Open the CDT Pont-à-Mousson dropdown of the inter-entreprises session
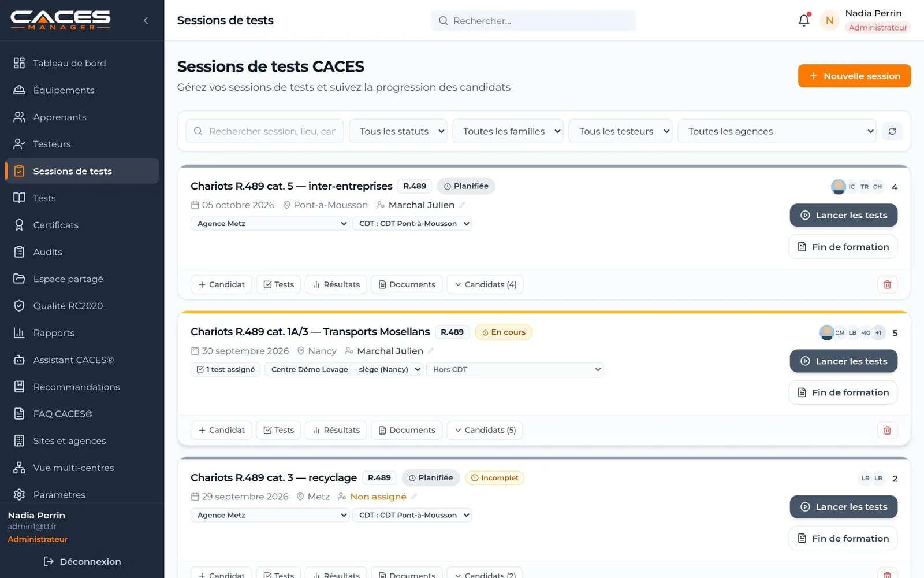Screen dimensions: 924x578 tap(412, 224)
